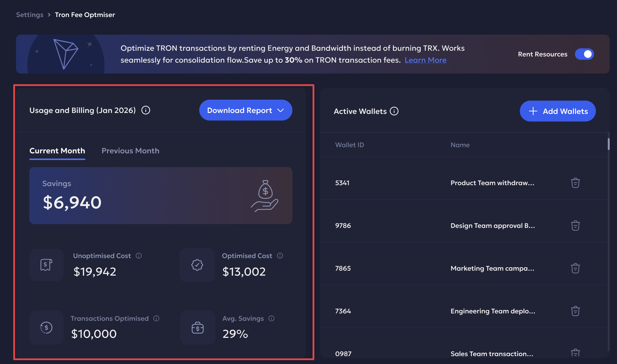Image resolution: width=617 pixels, height=364 pixels.
Task: Click the wallets list scrollbar
Action: pyautogui.click(x=608, y=144)
